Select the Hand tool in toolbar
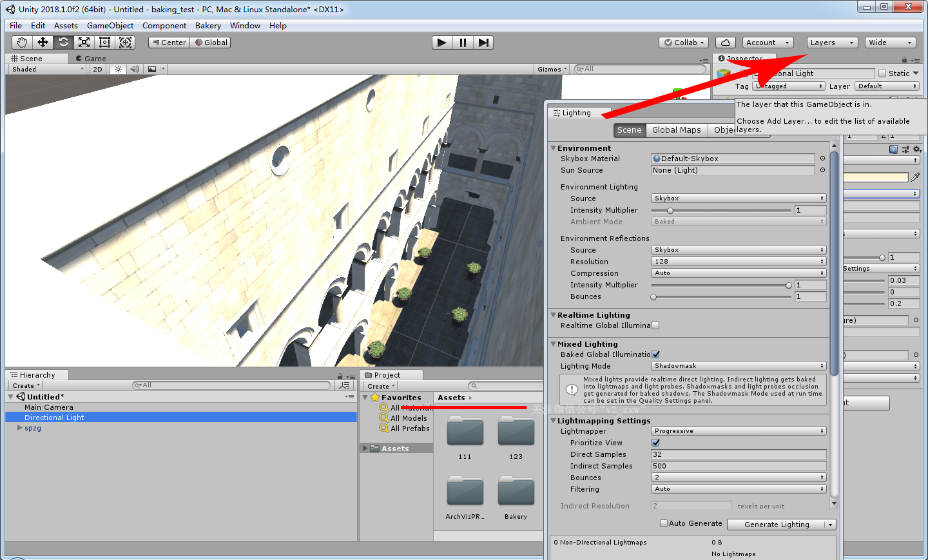The height and width of the screenshot is (560, 928). tap(22, 43)
